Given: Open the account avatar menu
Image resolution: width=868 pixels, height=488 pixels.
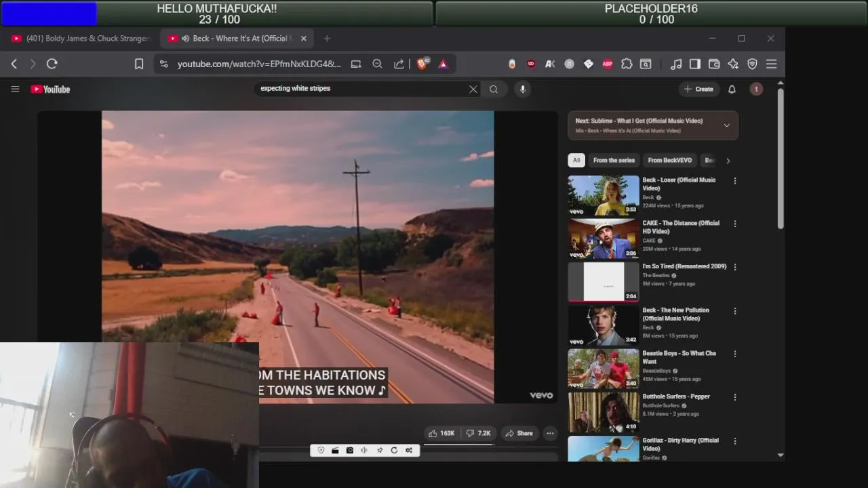Looking at the screenshot, I should [x=756, y=89].
